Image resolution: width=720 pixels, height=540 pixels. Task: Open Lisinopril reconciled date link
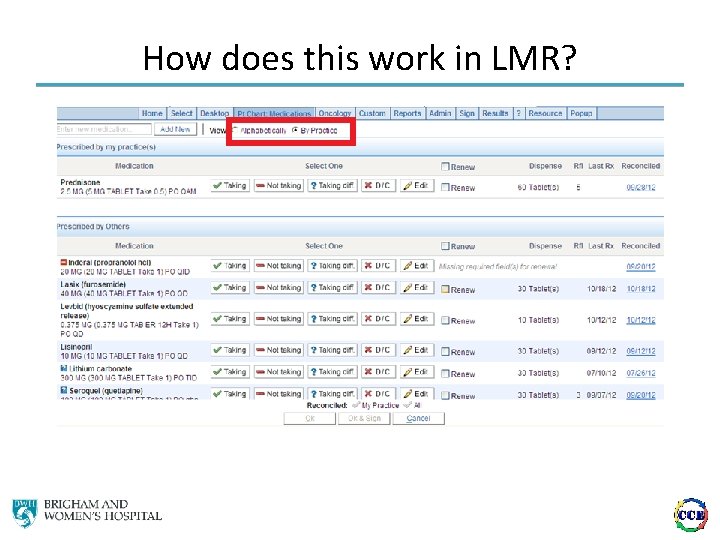[x=641, y=351]
